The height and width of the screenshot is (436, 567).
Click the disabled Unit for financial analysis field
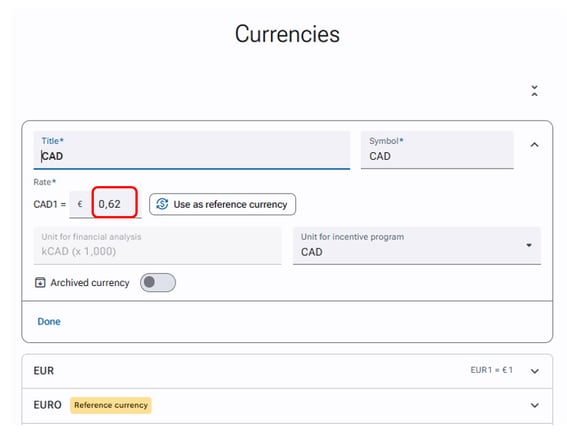157,245
